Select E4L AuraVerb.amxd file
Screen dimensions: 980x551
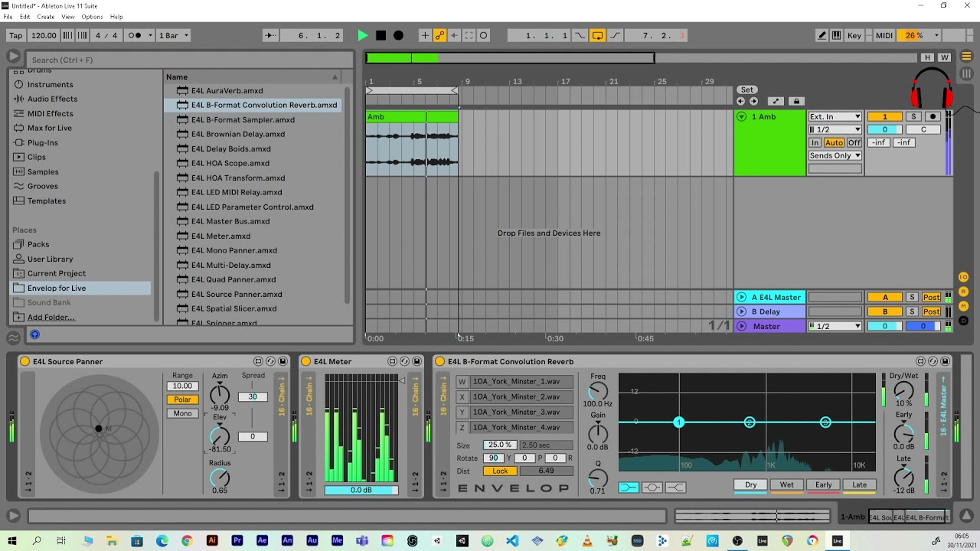pos(227,90)
